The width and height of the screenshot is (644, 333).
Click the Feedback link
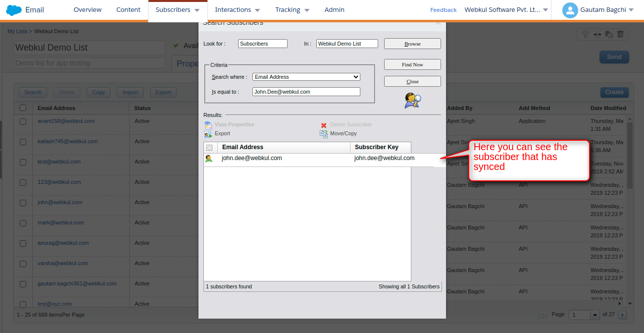[x=444, y=10]
